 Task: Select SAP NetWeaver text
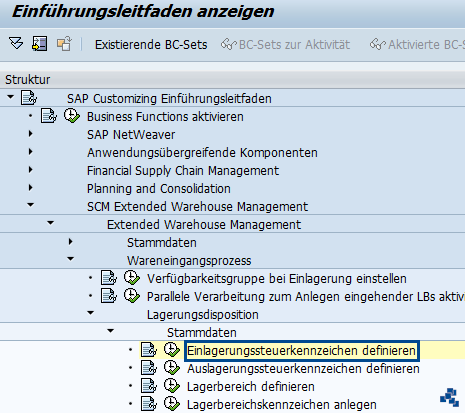pyautogui.click(x=131, y=135)
